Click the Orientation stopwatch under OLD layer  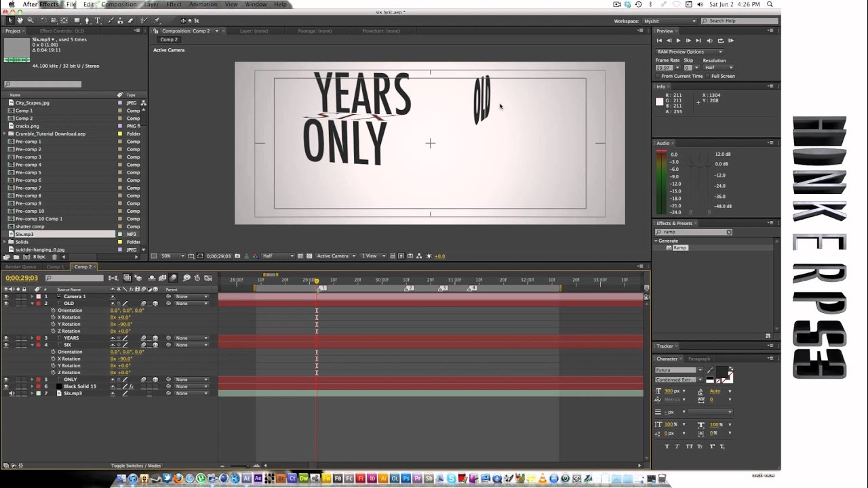tap(53, 310)
